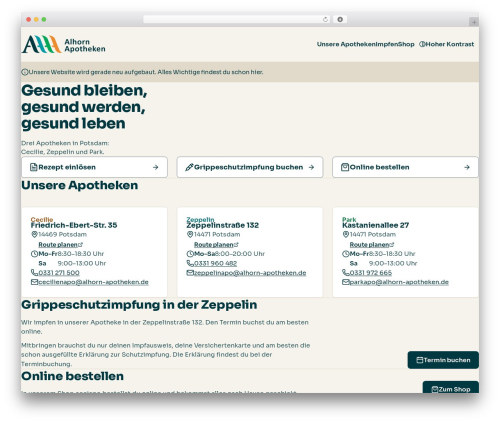Viewport: 500px width, 423px height.
Task: Open the Shop nav link
Action: [x=407, y=44]
